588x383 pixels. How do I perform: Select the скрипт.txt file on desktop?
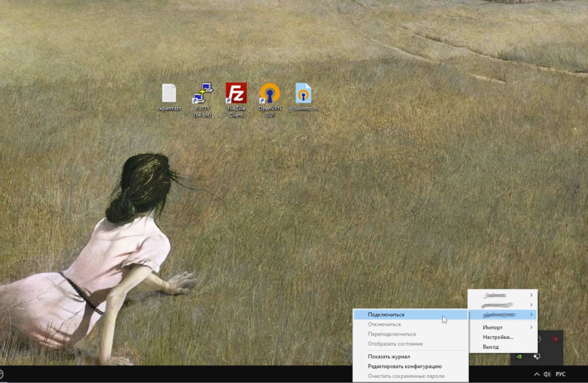click(x=169, y=97)
